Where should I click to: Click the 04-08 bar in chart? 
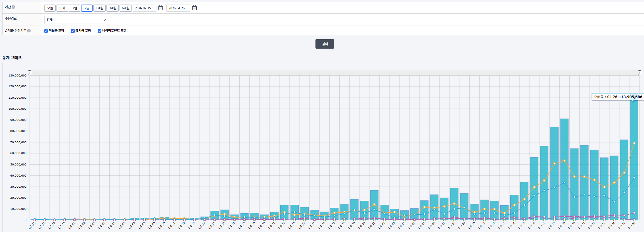point(454,204)
